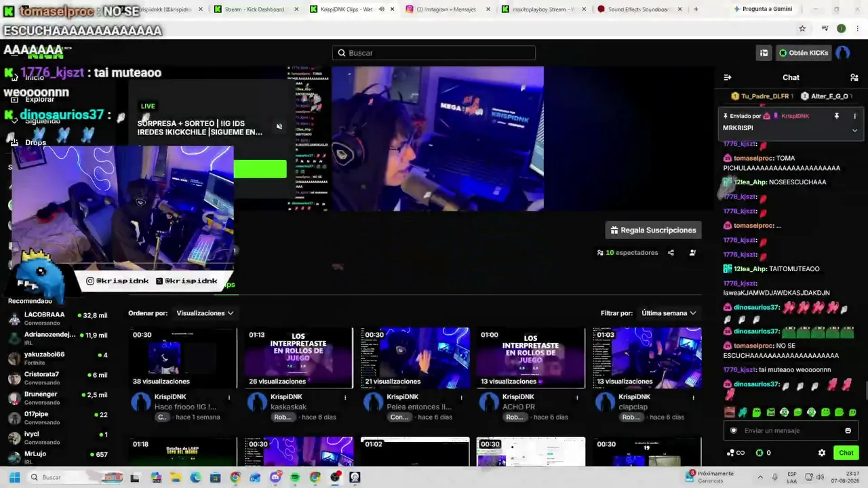Click the Chrome profile icon in the toolbar
Screen dimensions: 868x488
(842, 28)
